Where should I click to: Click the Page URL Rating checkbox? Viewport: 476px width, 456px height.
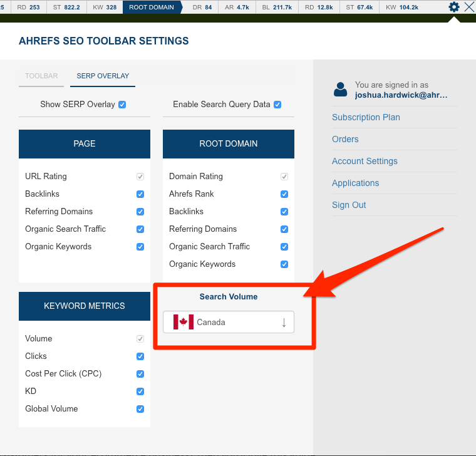tap(140, 177)
